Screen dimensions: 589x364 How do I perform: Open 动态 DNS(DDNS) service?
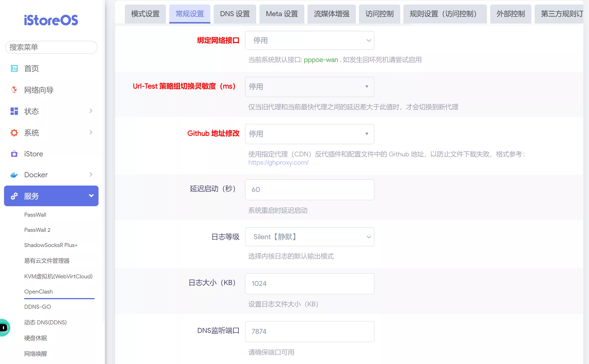click(45, 322)
